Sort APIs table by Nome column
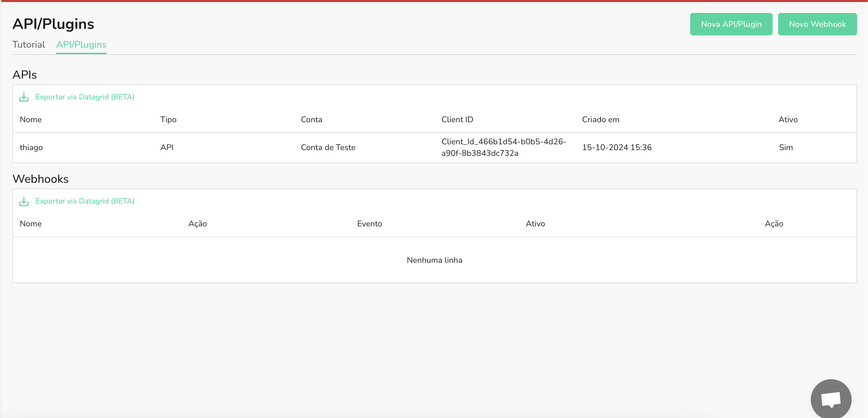The width and height of the screenshot is (868, 418). click(31, 119)
